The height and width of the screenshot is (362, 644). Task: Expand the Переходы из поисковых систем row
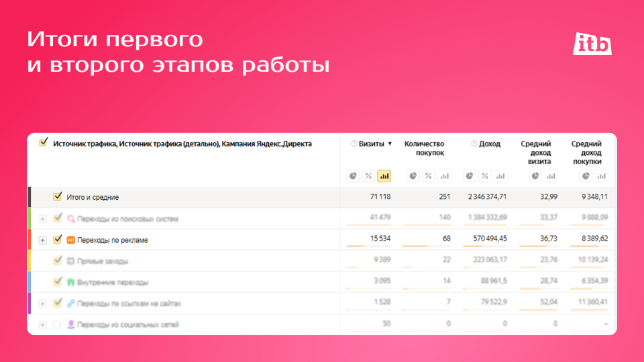pyautogui.click(x=43, y=219)
